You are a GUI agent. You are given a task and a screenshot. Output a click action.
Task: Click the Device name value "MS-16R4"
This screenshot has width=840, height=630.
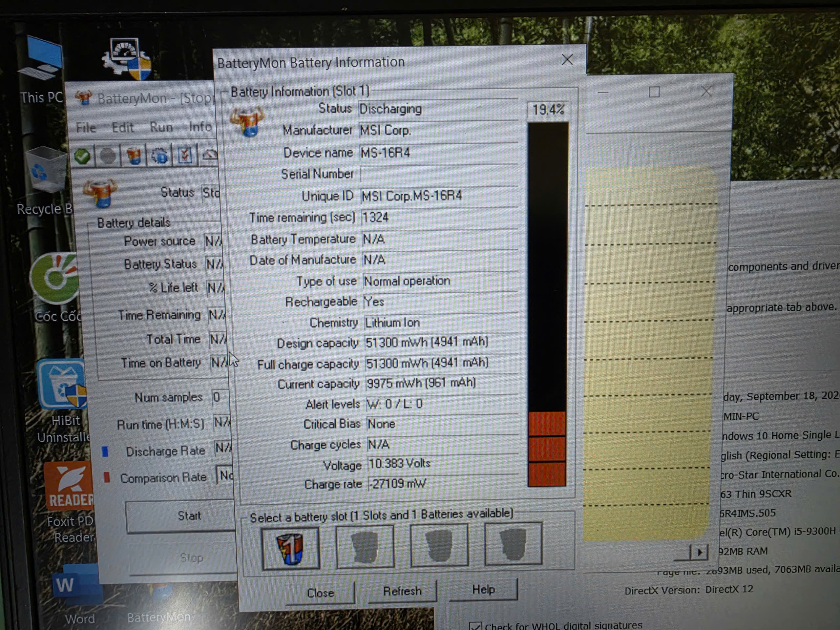386,153
